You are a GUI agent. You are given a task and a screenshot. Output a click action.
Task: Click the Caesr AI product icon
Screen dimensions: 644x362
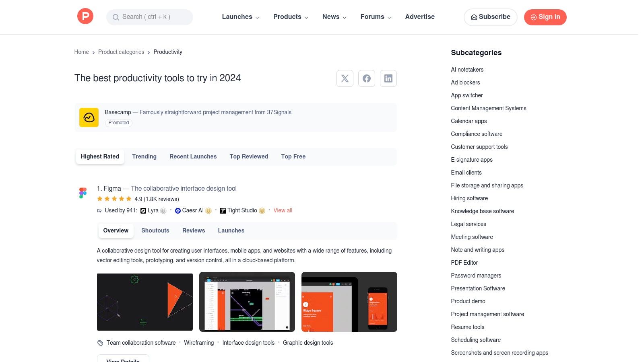coord(178,211)
